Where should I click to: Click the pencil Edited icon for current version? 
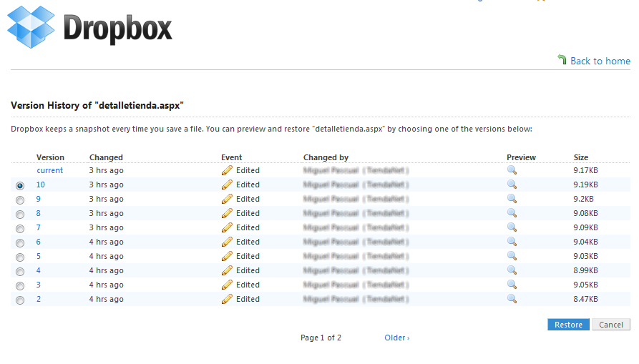tap(227, 170)
